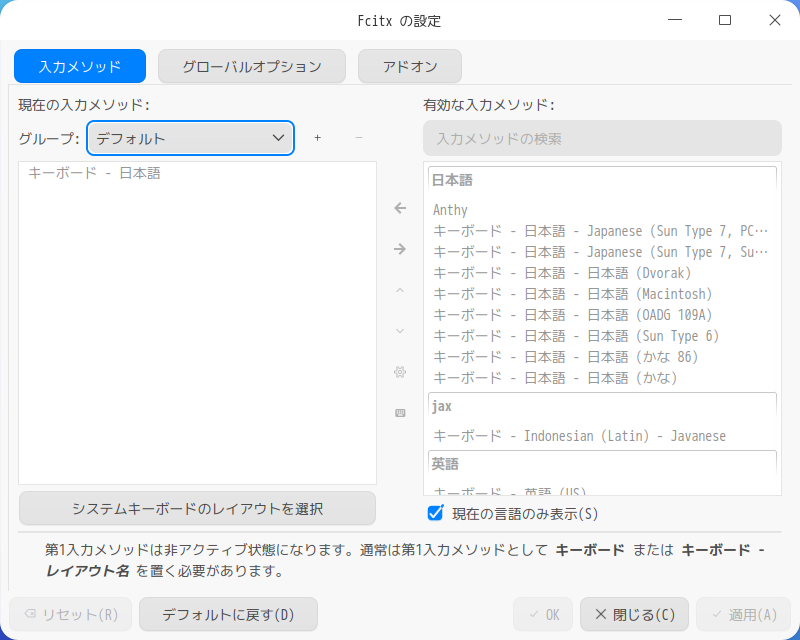The image size is (800, 640).
Task: Minimize the Fcitx settings window
Action: point(675,20)
